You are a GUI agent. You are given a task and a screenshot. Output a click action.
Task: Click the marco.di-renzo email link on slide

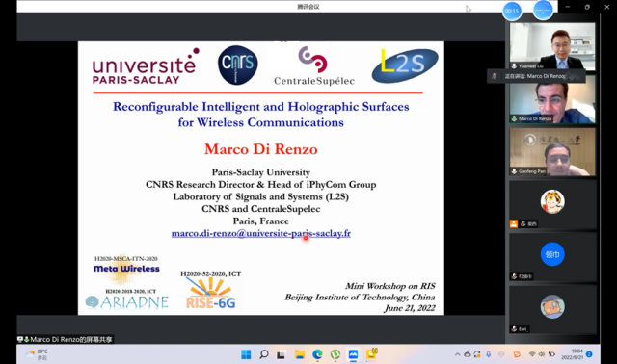261,233
